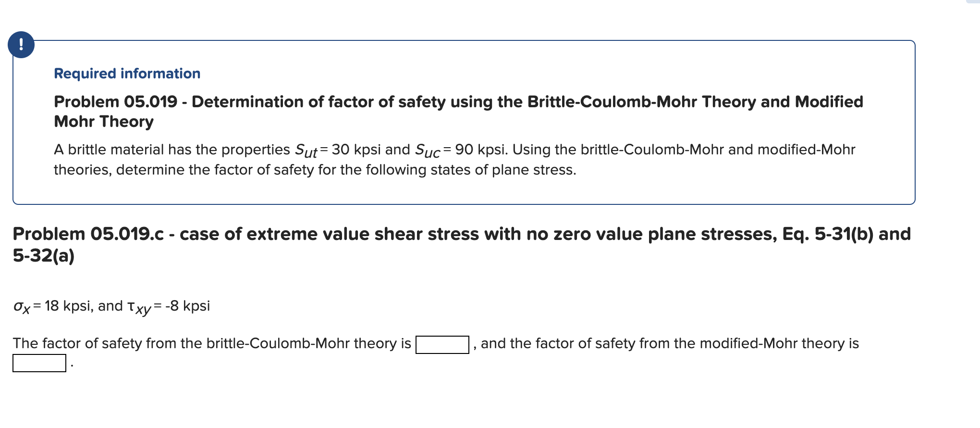Click the words plane stress in problem statement
980x428 pixels.
pos(535,169)
